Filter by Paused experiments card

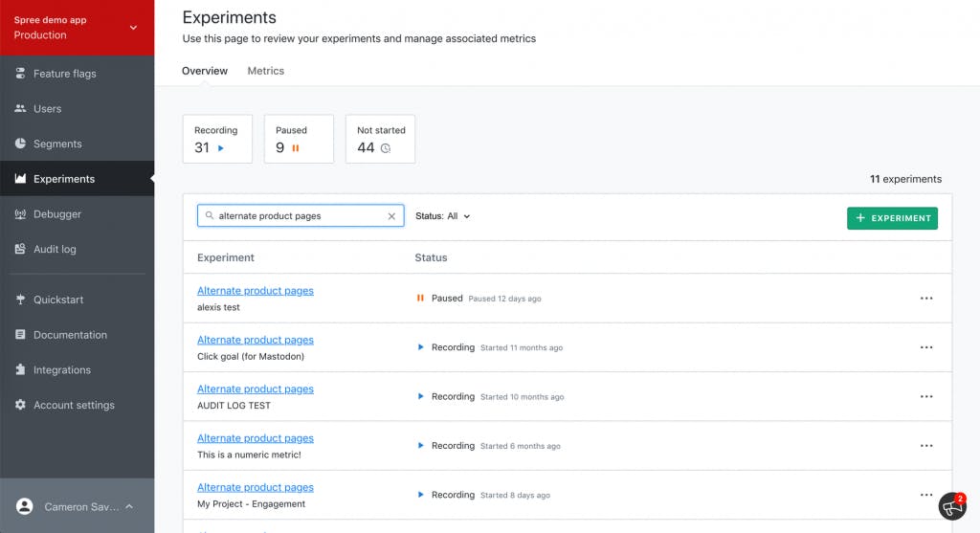(299, 139)
